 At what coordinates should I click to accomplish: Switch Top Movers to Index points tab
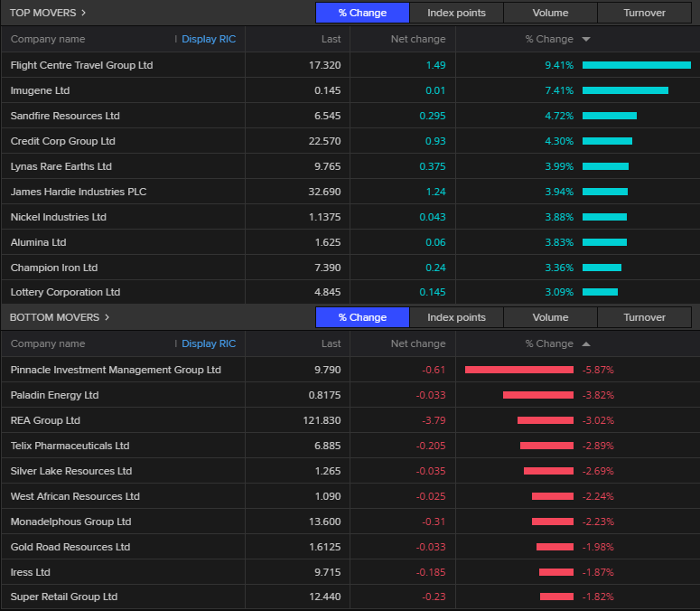(456, 13)
